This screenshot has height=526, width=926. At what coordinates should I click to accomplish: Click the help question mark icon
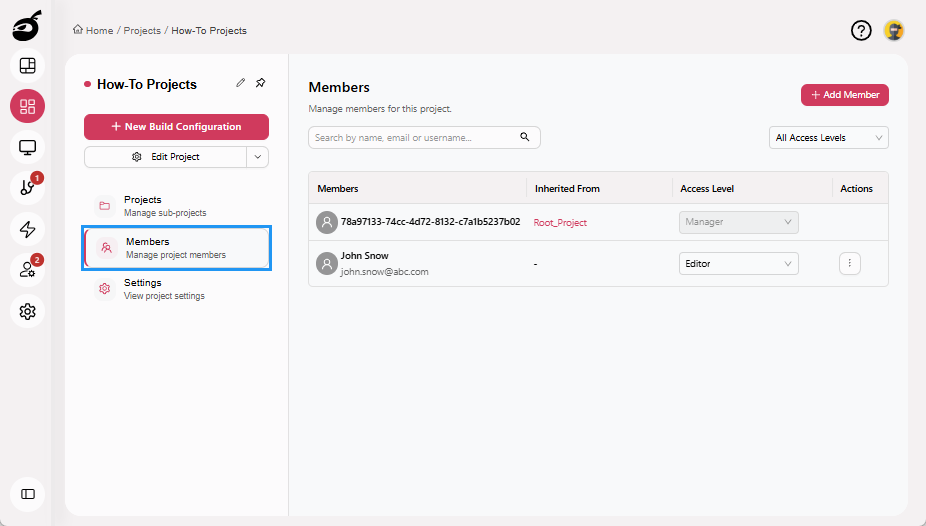[x=861, y=30]
